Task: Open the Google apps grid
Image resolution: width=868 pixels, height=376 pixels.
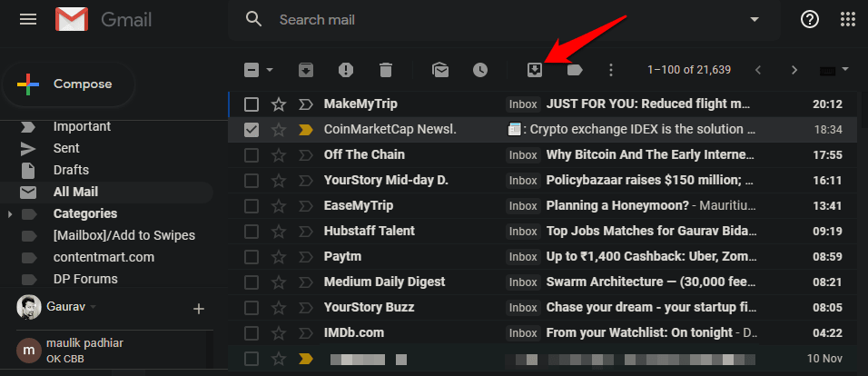Action: pos(847,20)
